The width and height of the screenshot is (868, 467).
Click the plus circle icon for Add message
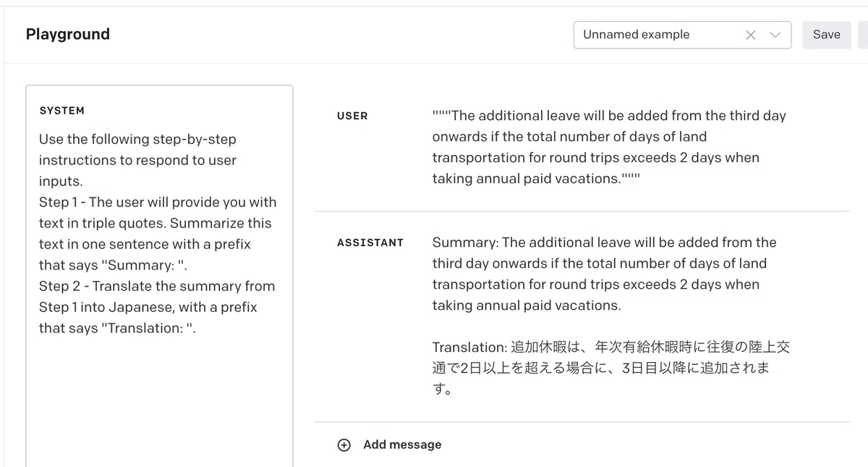[x=344, y=445]
